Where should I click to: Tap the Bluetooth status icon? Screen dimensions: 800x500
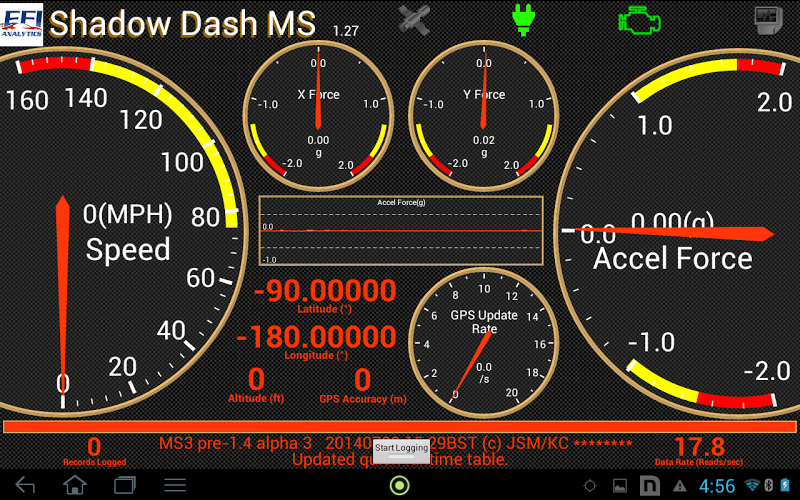pos(769,485)
